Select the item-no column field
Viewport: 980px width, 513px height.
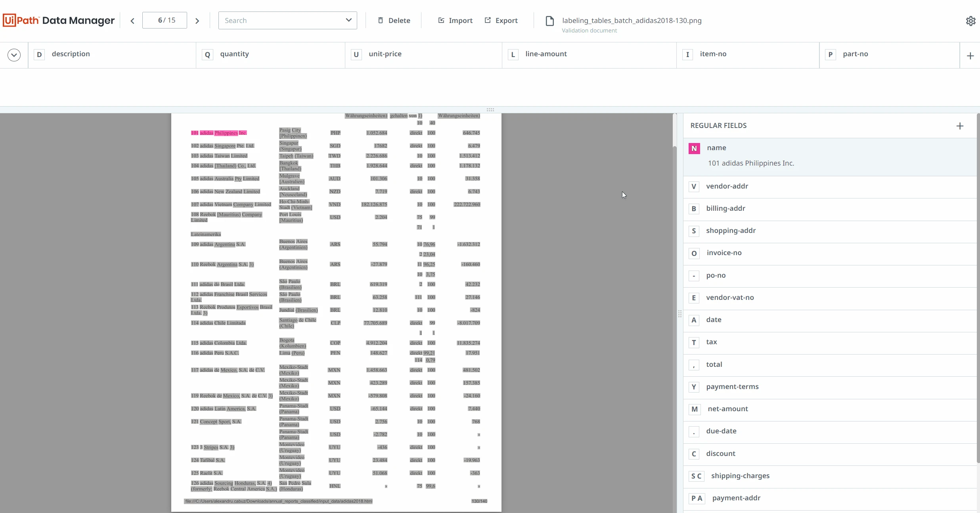[x=748, y=55]
